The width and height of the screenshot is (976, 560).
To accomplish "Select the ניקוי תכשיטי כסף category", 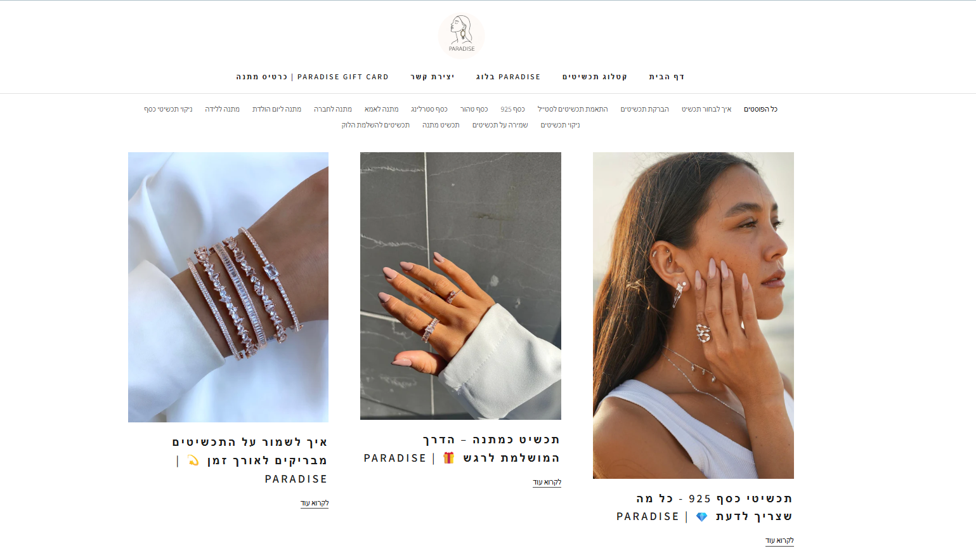I will [x=168, y=109].
